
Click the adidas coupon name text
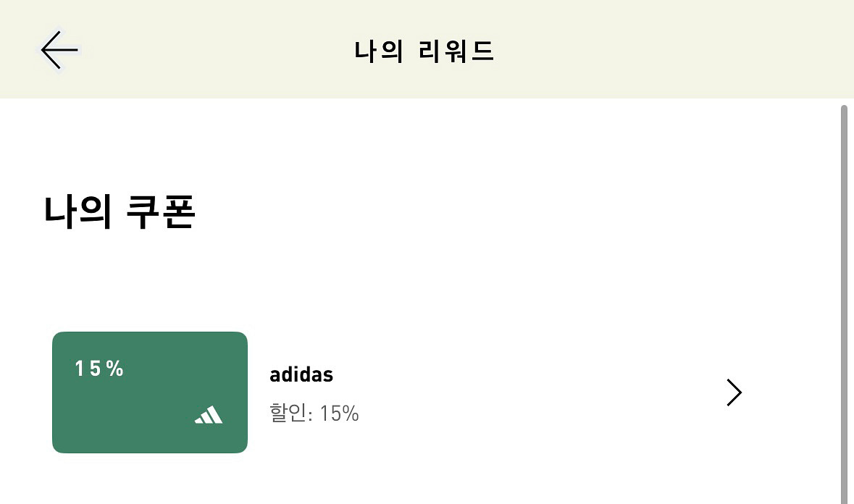coord(301,374)
